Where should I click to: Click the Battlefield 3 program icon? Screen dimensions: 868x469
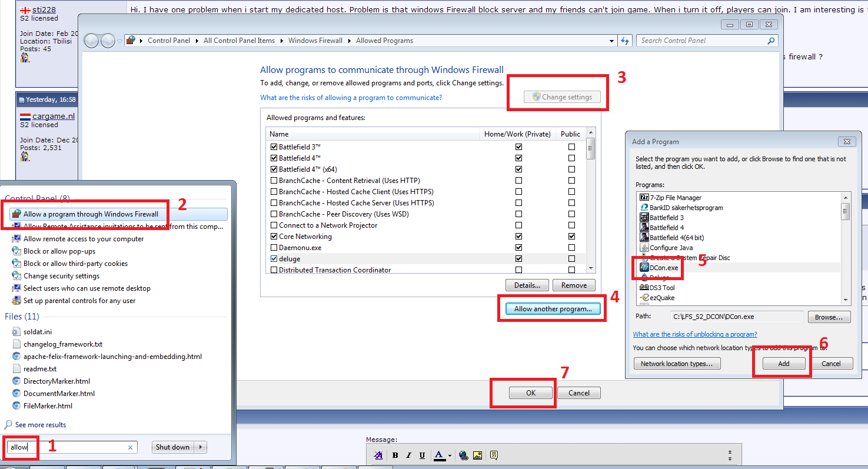pyautogui.click(x=644, y=218)
